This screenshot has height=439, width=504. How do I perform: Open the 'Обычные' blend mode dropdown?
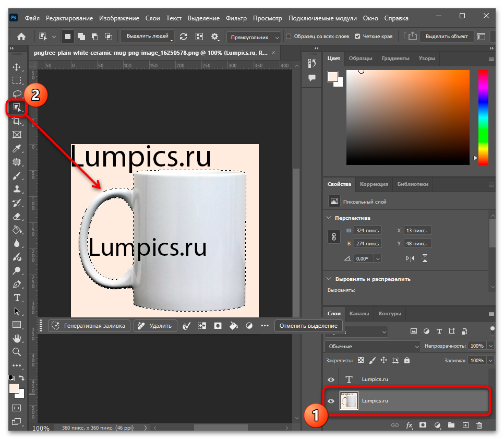[x=373, y=347]
